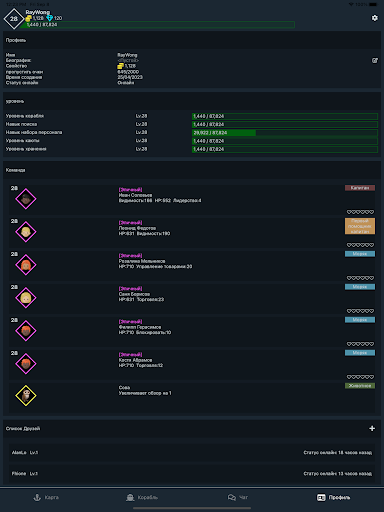This screenshot has height=512, width=384.
Task: Click the Сова pet description text
Action: [x=145, y=393]
